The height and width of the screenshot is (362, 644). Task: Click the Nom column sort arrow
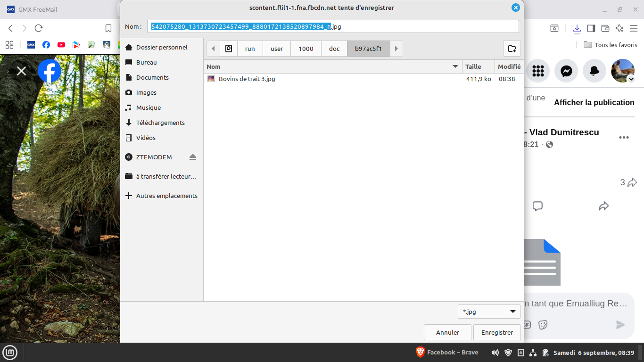click(x=455, y=66)
